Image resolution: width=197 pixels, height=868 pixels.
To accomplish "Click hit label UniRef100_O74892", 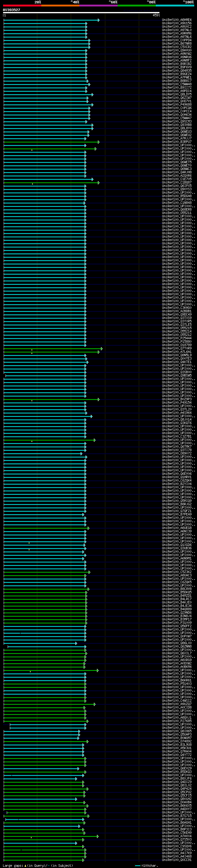I will coord(176,741).
